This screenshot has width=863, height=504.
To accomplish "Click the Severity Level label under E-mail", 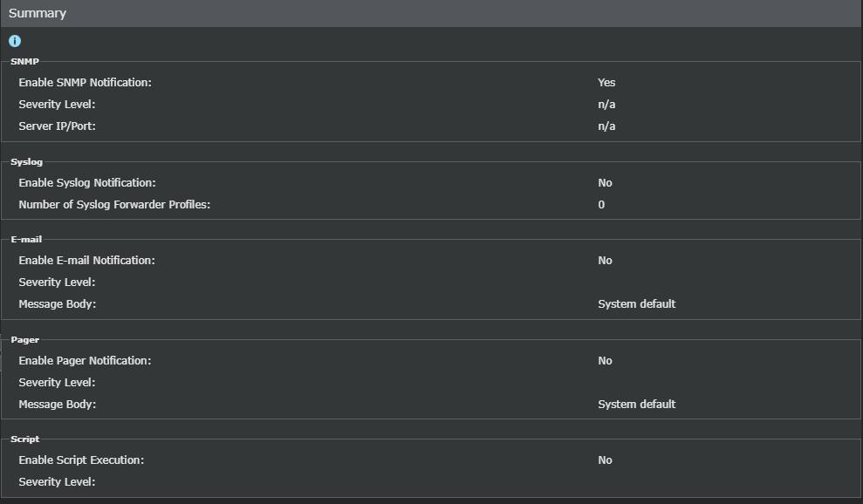I will pyautogui.click(x=57, y=283).
